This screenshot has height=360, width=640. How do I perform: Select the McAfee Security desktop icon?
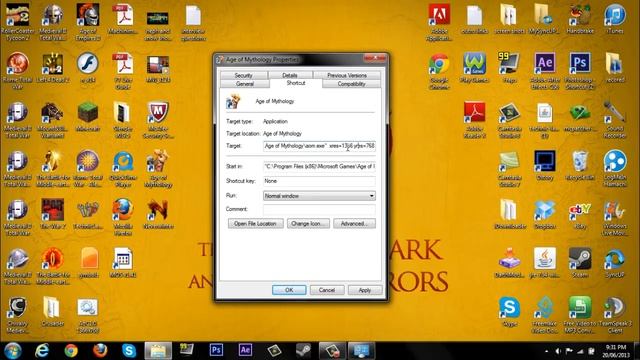tap(158, 120)
